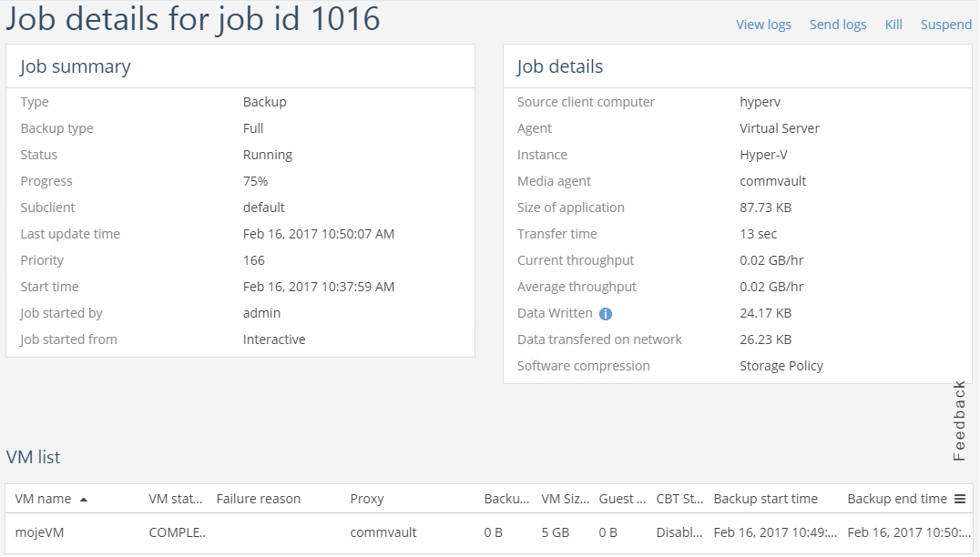980x557 pixels.
Task: Click the sort arrow next to VM name
Action: [x=84, y=500]
